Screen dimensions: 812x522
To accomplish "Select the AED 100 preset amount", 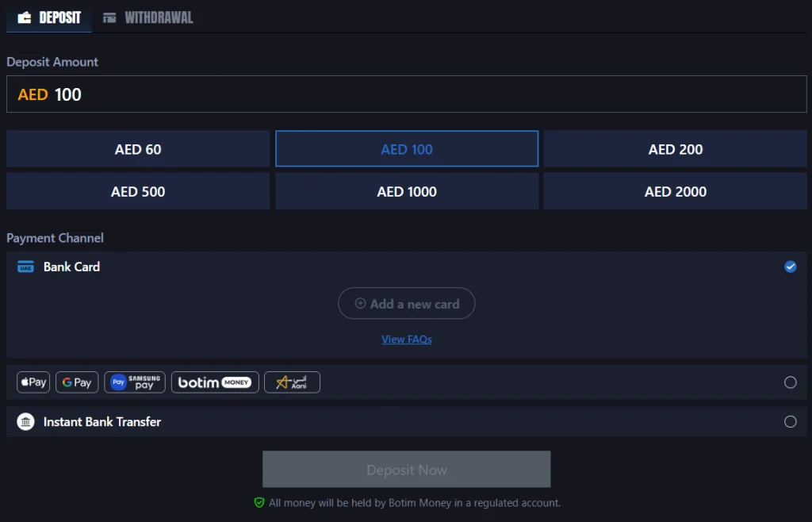I will 407,149.
